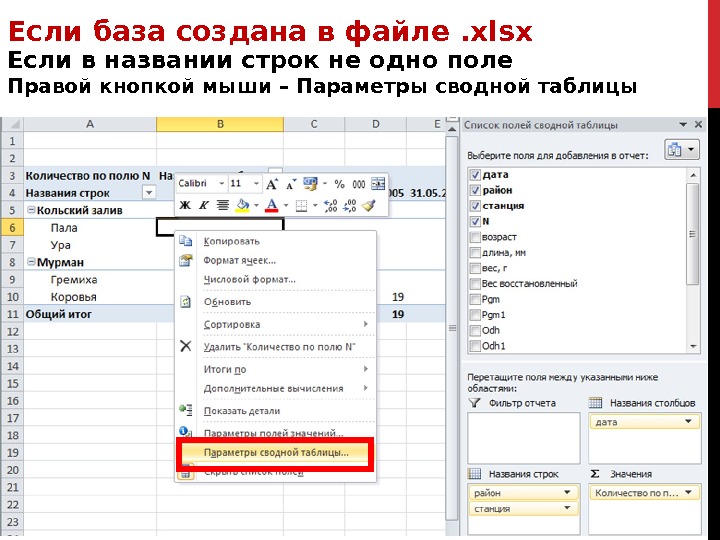The width and height of the screenshot is (720, 540).
Task: Click icon beside Параметры полей значений
Action: (x=186, y=431)
